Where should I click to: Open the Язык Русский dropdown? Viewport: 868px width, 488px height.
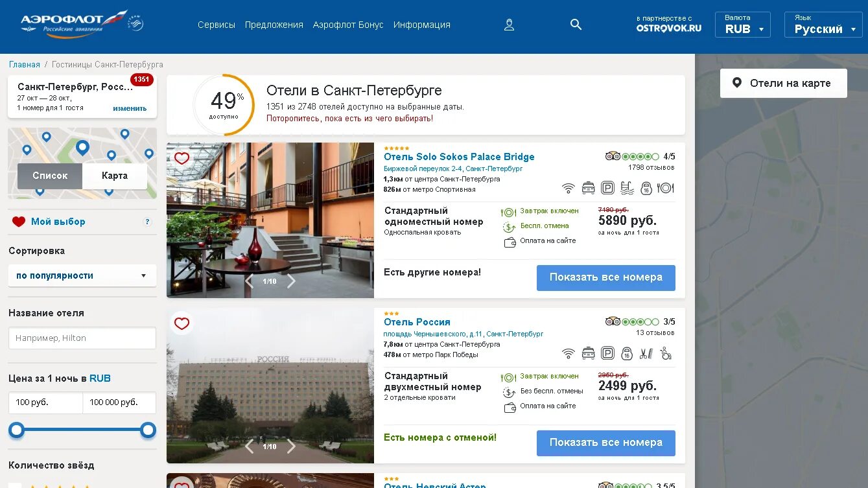823,25
